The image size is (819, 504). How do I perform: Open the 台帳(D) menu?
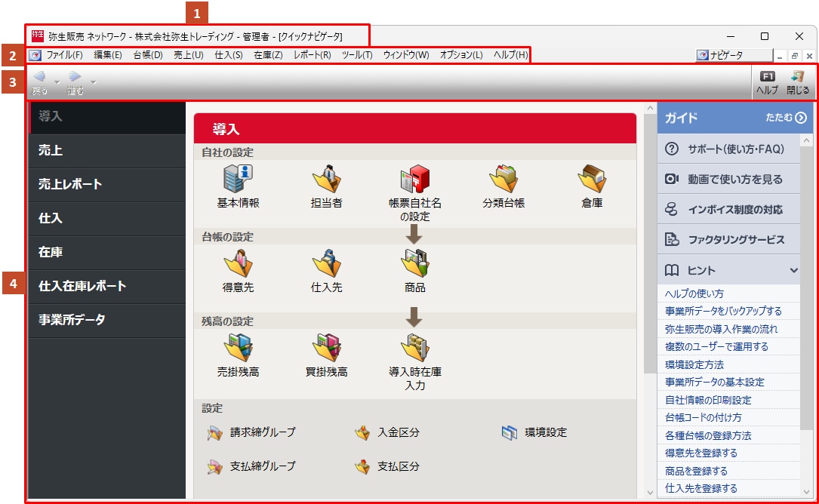147,55
